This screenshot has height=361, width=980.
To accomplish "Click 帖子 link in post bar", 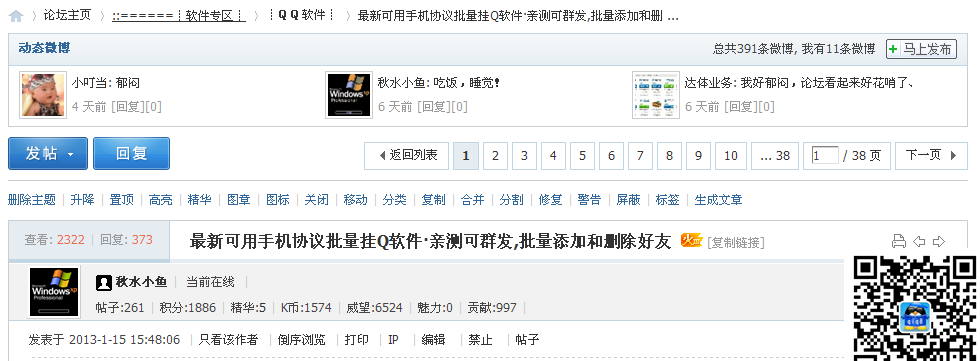I will 527,340.
